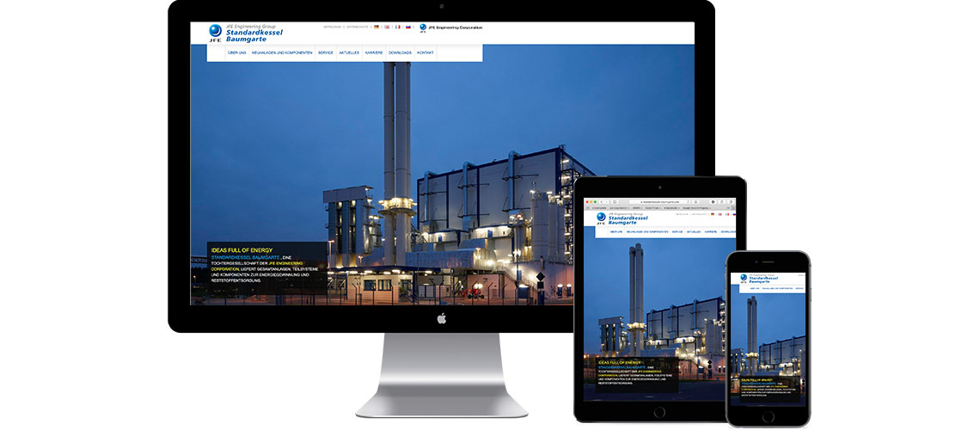This screenshot has height=430, width=980.
Task: Open the AKTUELLES menu on the tablet
Action: tap(694, 232)
